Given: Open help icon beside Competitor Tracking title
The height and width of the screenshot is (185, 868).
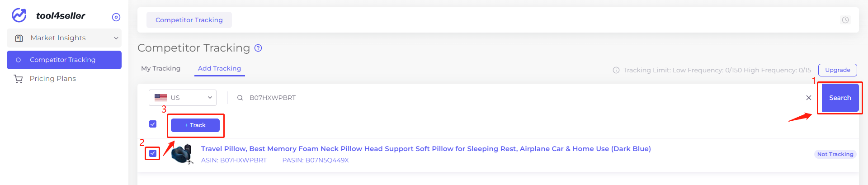Looking at the screenshot, I should 258,48.
